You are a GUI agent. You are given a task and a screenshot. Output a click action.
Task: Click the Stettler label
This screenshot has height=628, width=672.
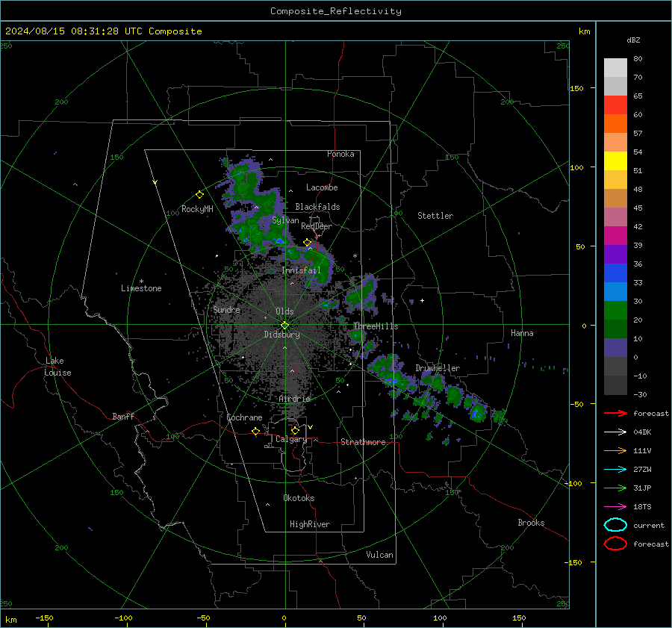435,216
